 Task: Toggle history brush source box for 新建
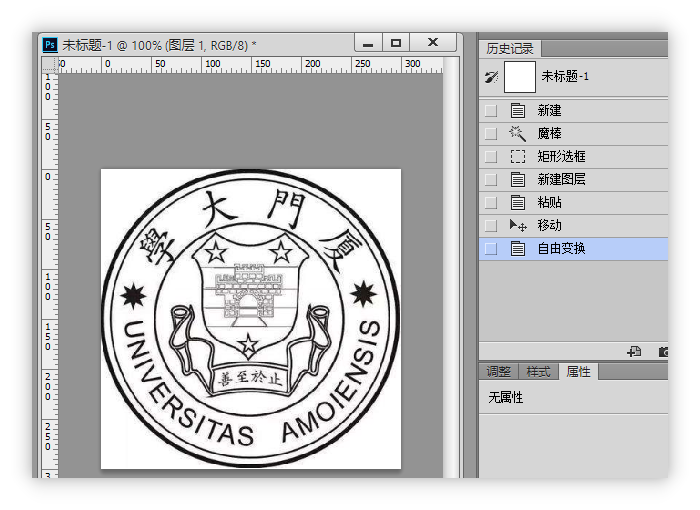tap(490, 110)
